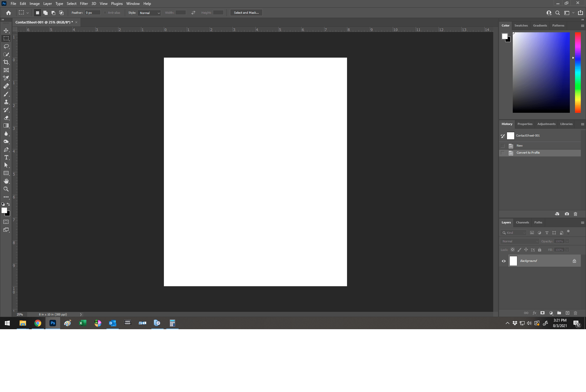Switch to the Swatches tab
This screenshot has width=586, height=392.
(x=521, y=26)
